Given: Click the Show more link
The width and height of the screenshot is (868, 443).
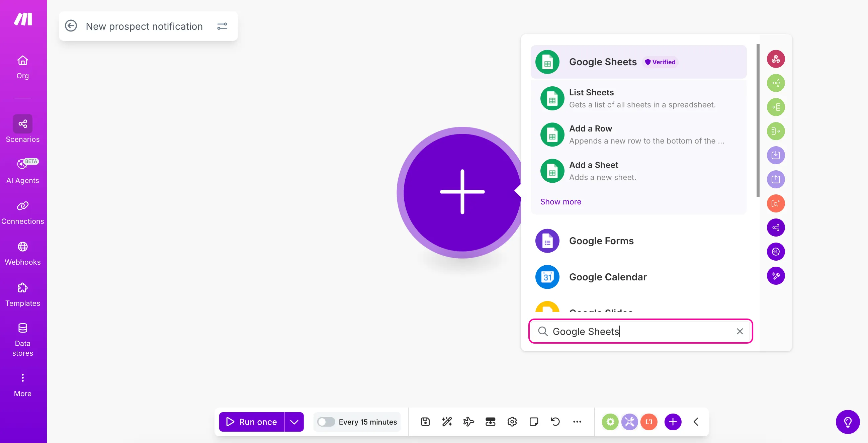Looking at the screenshot, I should point(561,201).
